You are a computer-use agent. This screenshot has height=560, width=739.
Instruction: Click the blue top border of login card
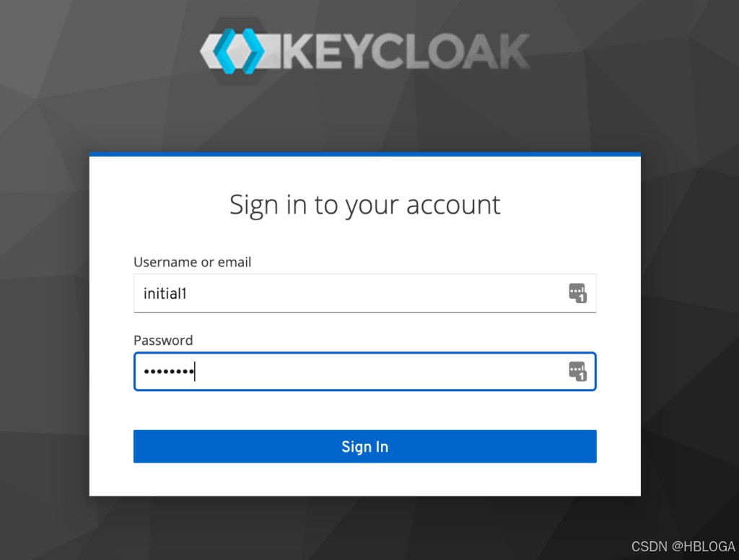click(x=364, y=154)
